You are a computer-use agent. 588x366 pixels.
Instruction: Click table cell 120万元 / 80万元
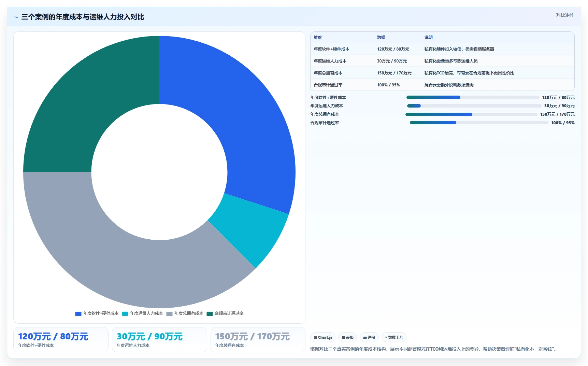(x=393, y=49)
